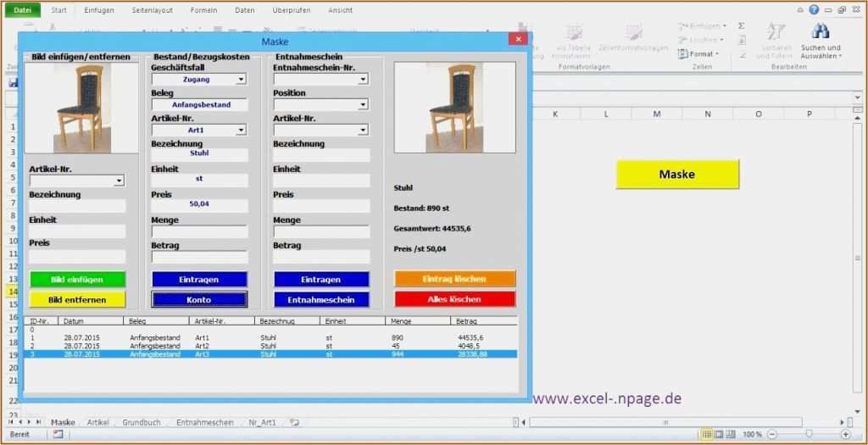Switch to the Formeln ribbon tab
Image resolution: width=868 pixels, height=445 pixels.
click(x=203, y=10)
